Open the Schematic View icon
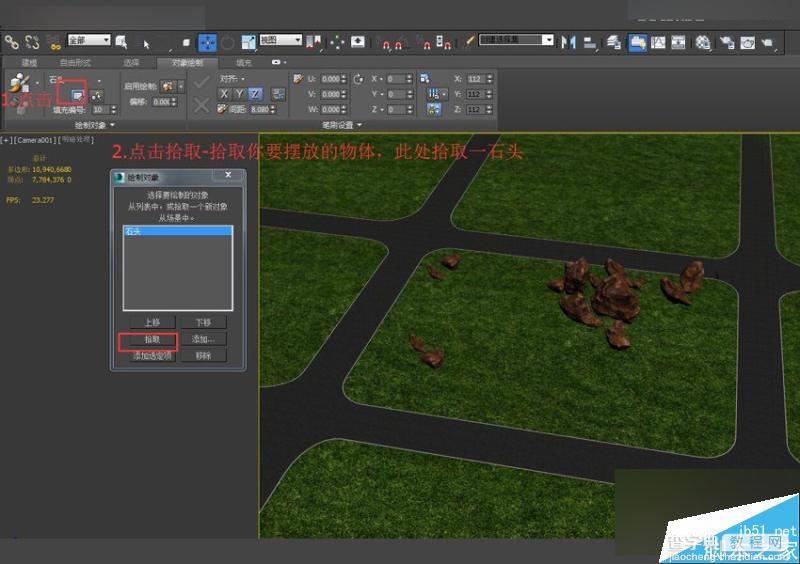800x564 pixels. pyautogui.click(x=678, y=42)
